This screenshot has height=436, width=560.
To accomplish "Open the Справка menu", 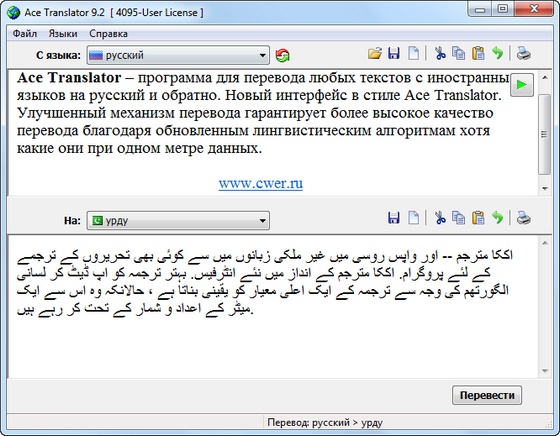I will coord(108,34).
